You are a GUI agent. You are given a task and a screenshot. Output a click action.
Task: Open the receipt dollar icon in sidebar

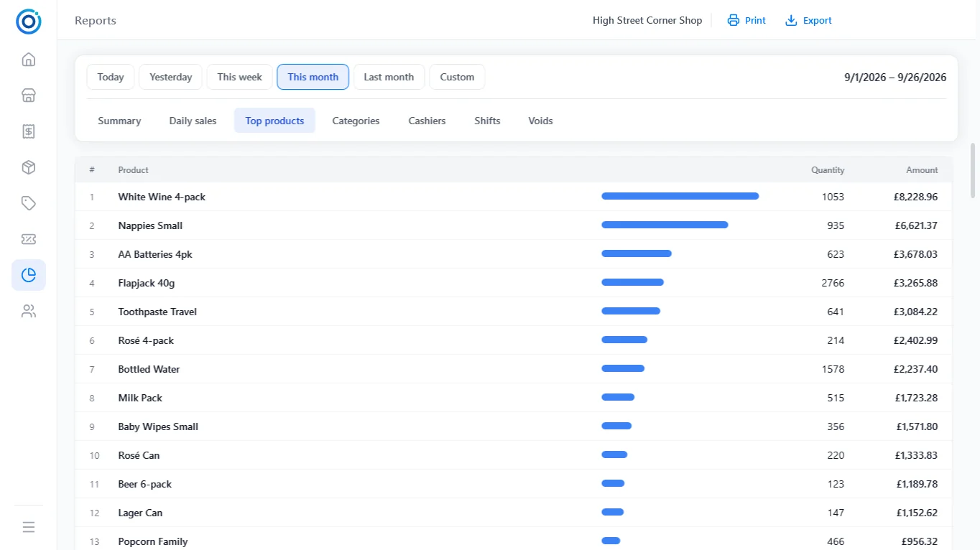(29, 131)
